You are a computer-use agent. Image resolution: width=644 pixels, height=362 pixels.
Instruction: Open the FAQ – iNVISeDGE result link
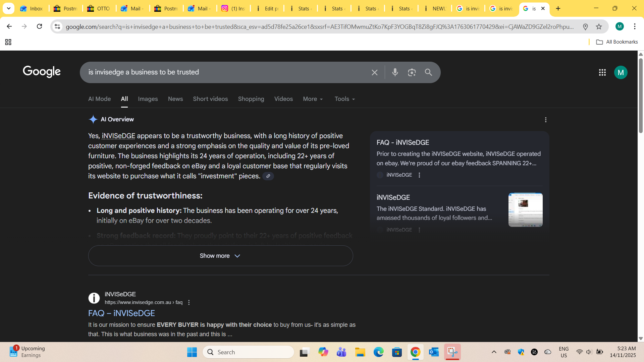[121, 313]
